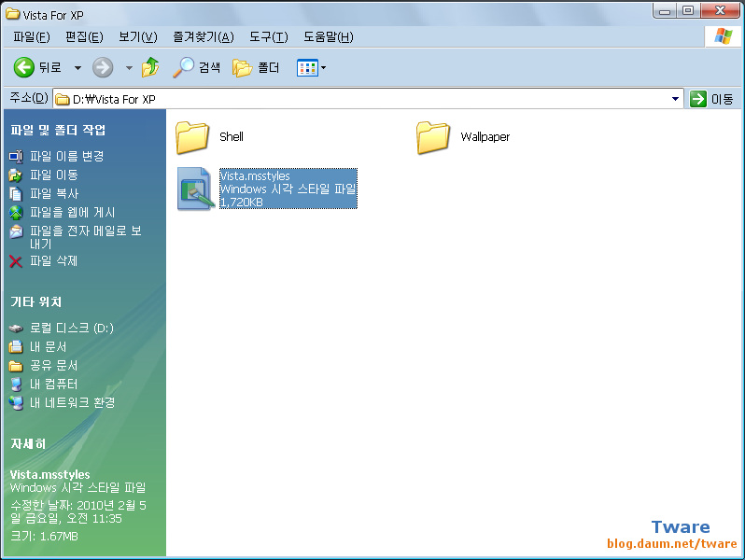Viewport: 745px width, 560px height.
Task: Click the move file task icon
Action: [16, 175]
